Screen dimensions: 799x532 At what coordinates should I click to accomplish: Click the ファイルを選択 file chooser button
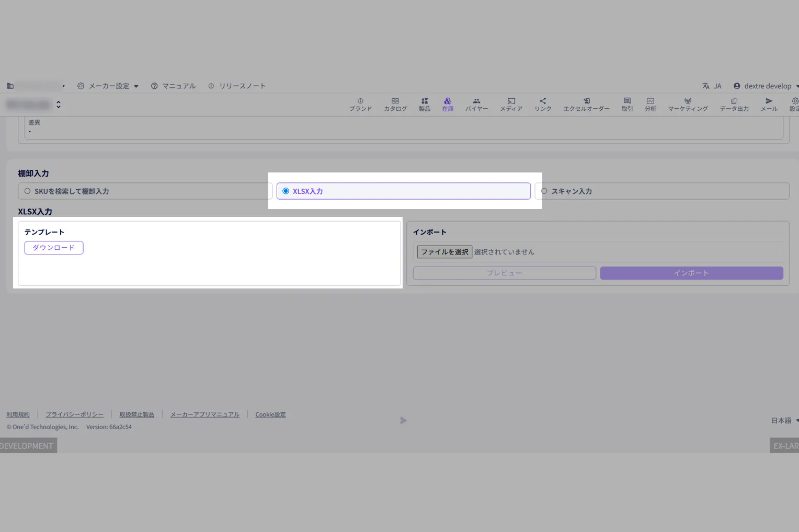(444, 252)
